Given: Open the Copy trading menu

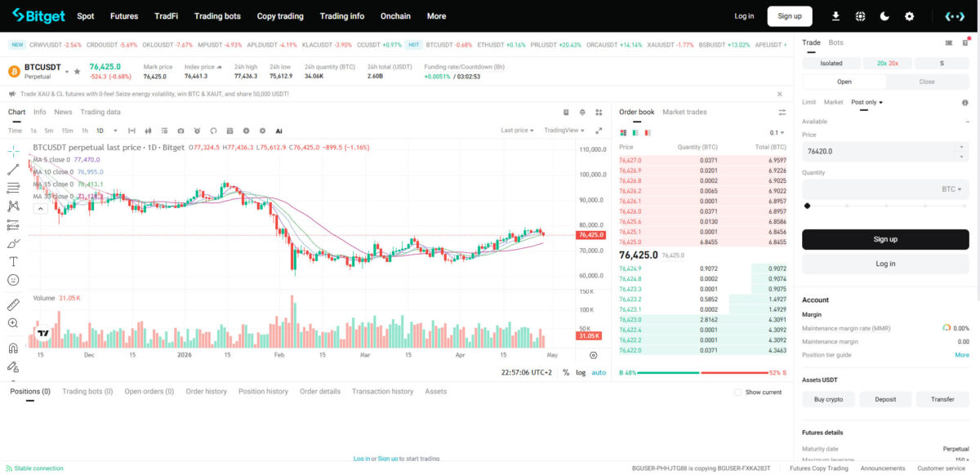Looking at the screenshot, I should (x=280, y=16).
